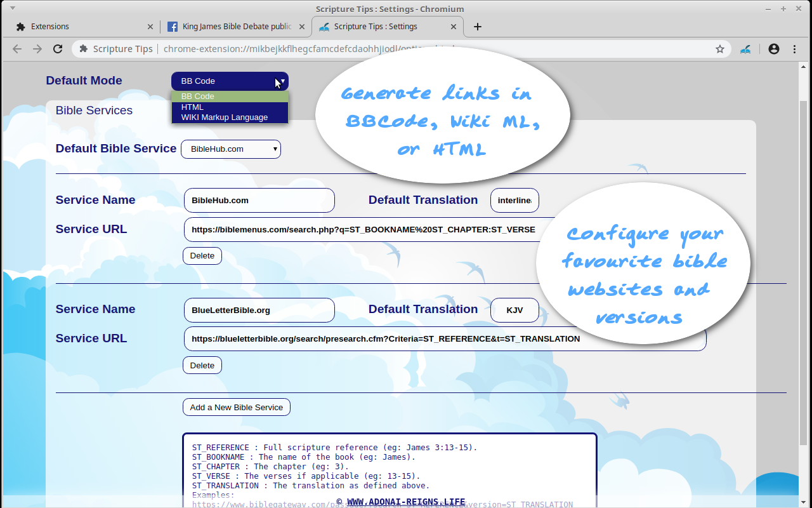Open the window menu arrow in title bar
Image resolution: width=812 pixels, height=508 pixels.
[x=13, y=9]
